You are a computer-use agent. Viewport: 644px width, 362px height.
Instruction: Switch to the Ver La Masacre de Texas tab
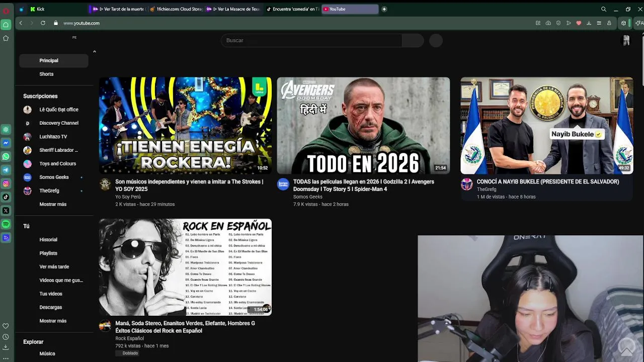pos(232,9)
